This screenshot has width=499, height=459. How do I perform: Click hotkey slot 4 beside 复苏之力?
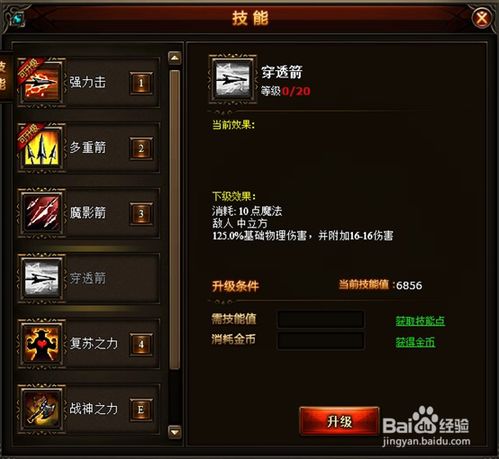point(141,344)
